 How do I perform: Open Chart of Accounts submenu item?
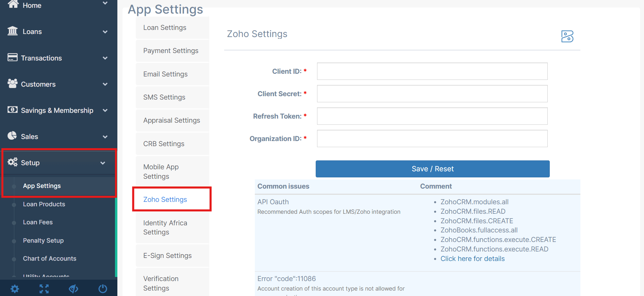click(x=50, y=259)
